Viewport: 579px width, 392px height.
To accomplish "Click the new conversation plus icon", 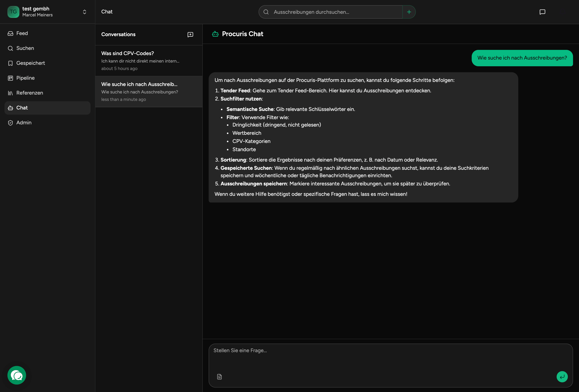I will [x=190, y=35].
